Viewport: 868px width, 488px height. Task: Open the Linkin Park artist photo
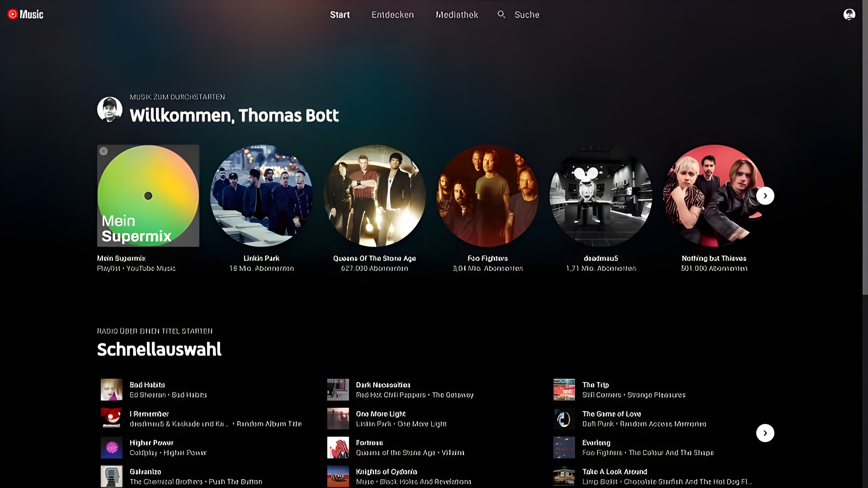point(261,196)
